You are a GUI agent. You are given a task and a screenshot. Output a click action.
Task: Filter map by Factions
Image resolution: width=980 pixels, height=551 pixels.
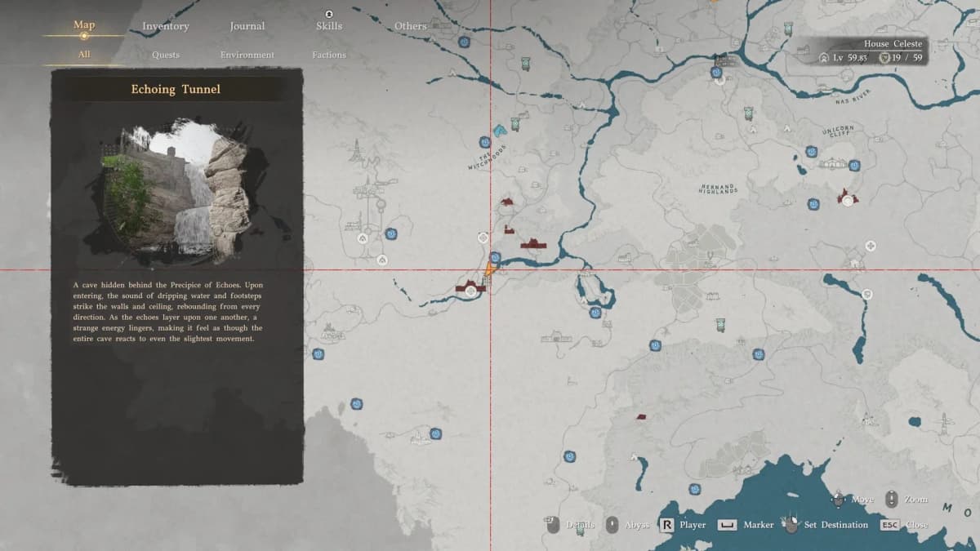(x=328, y=55)
